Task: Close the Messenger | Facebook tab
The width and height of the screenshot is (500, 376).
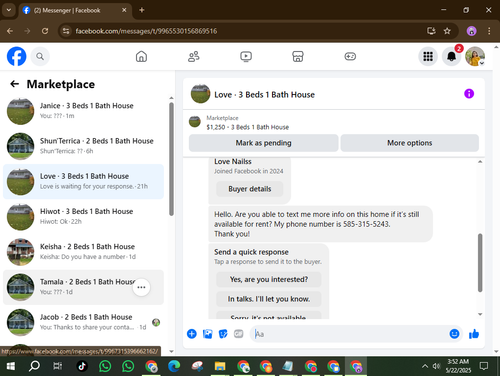Action: (124, 10)
